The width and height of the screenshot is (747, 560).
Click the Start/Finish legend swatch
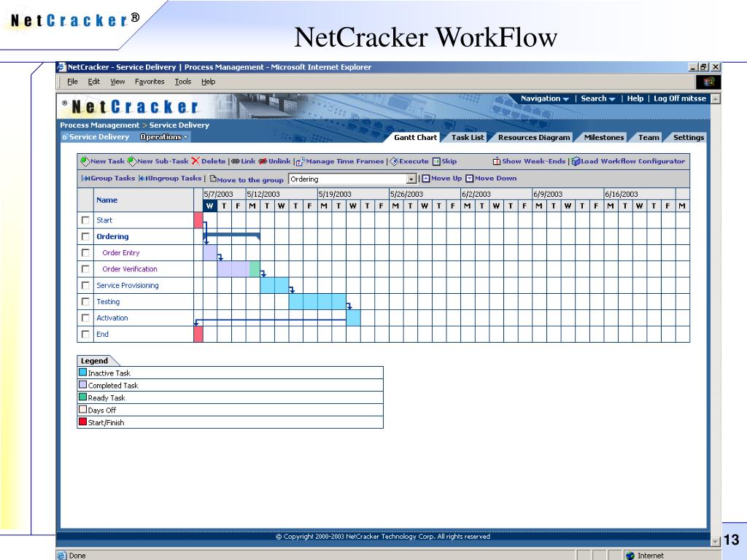(83, 422)
